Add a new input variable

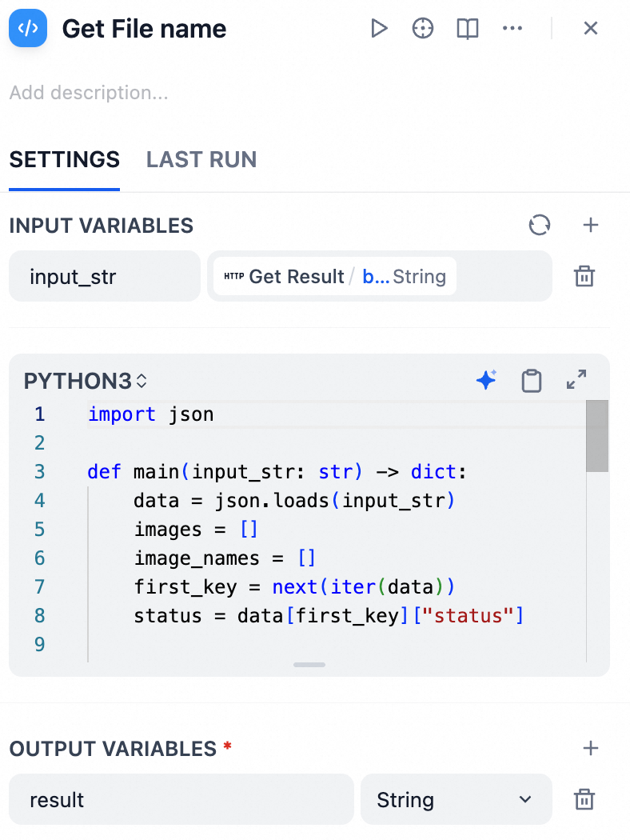point(590,225)
